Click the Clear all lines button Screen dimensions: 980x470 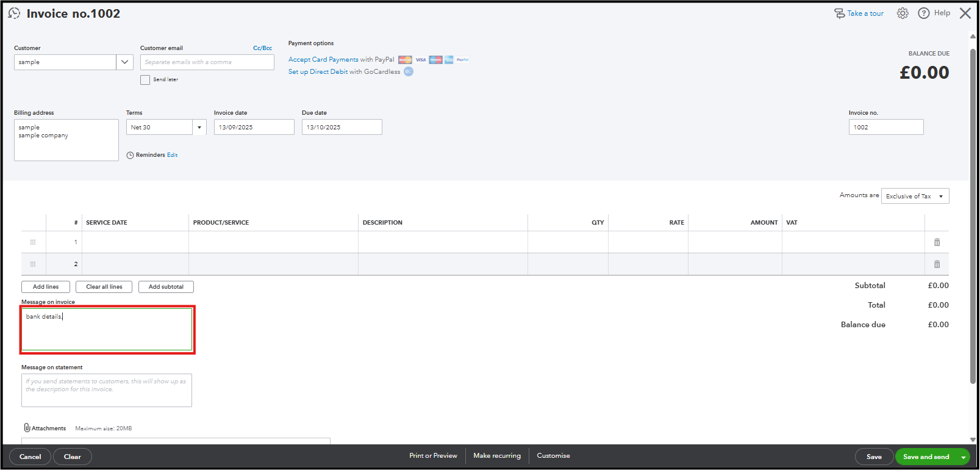104,287
